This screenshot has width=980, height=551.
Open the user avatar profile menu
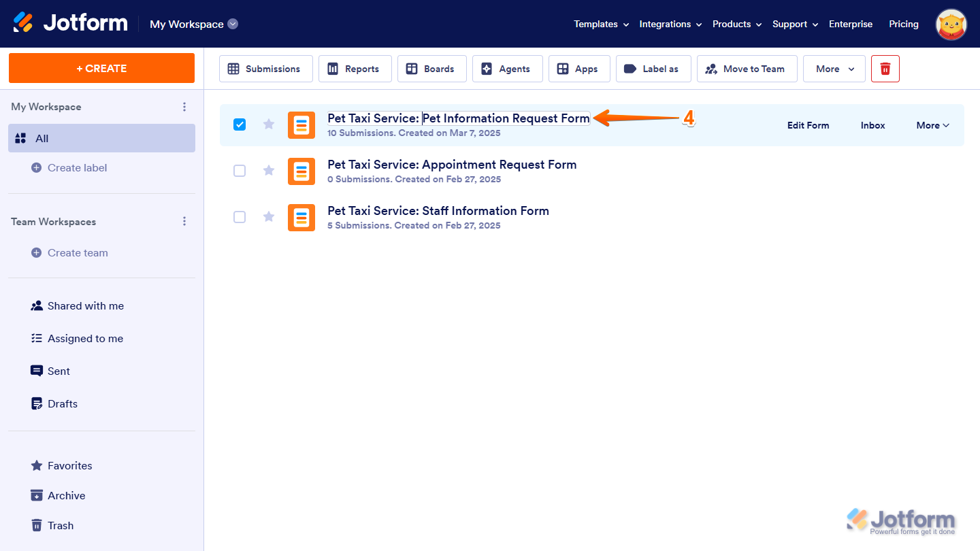(951, 24)
